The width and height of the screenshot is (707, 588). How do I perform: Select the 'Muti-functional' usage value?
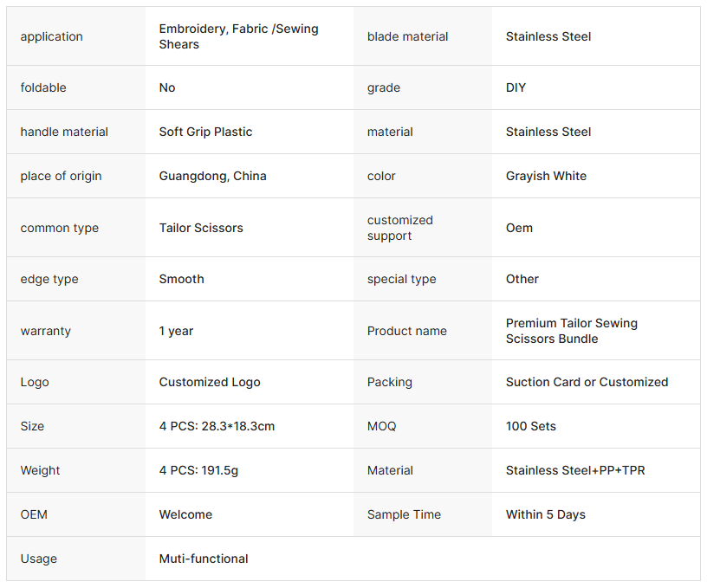point(204,559)
